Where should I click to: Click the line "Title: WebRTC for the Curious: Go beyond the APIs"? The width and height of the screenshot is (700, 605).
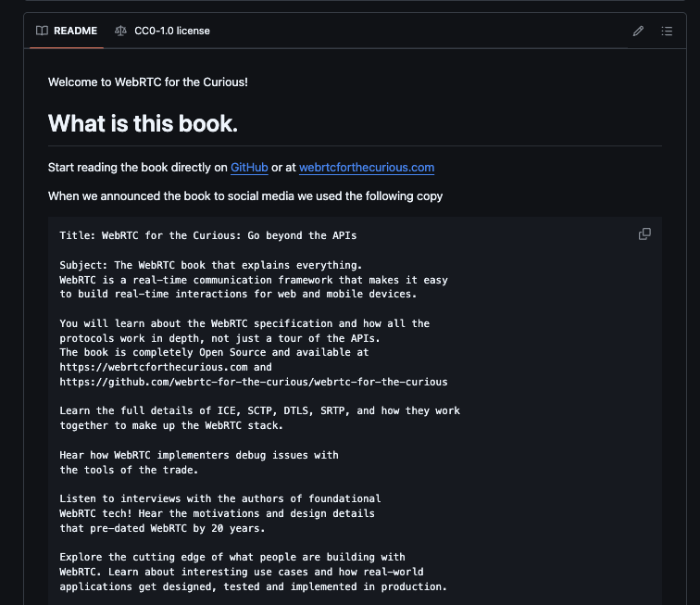click(x=208, y=235)
